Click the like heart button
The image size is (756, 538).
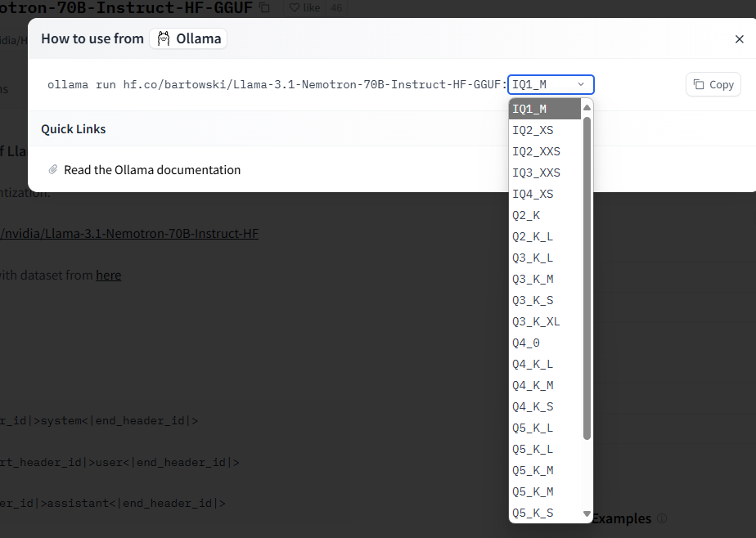[305, 7]
